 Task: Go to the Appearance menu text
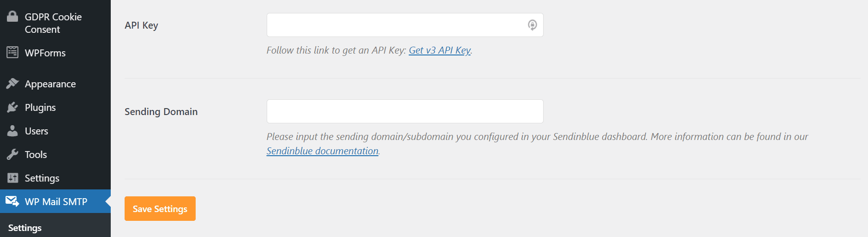[50, 84]
